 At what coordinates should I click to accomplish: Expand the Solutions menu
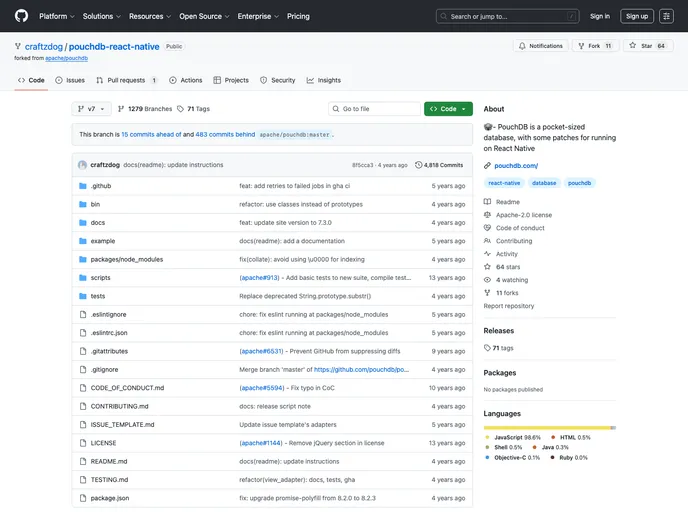pyautogui.click(x=102, y=16)
